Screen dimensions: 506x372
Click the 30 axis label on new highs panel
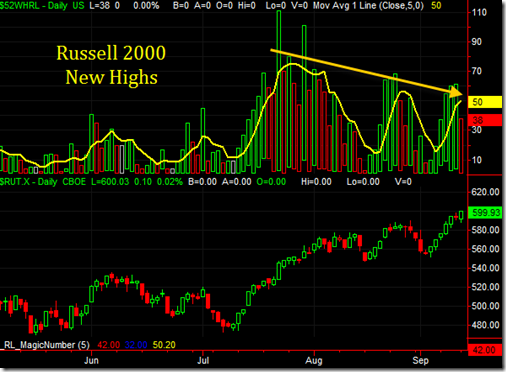click(477, 130)
